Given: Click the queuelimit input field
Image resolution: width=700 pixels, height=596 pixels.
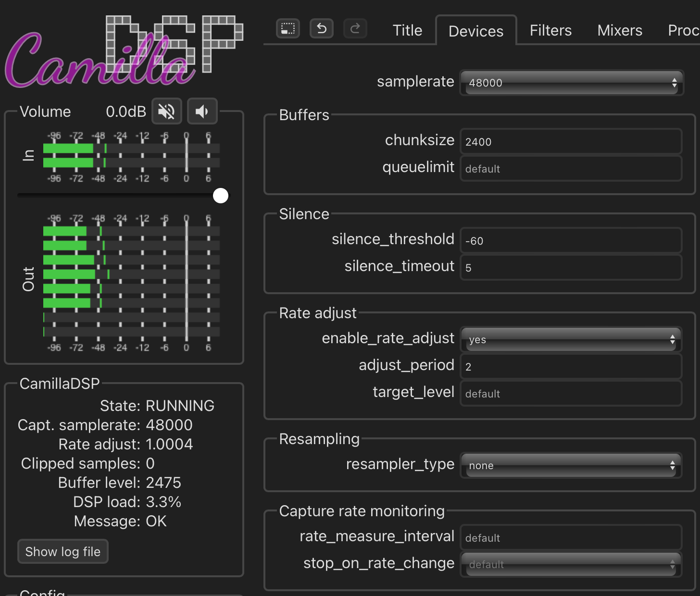Looking at the screenshot, I should click(x=571, y=168).
